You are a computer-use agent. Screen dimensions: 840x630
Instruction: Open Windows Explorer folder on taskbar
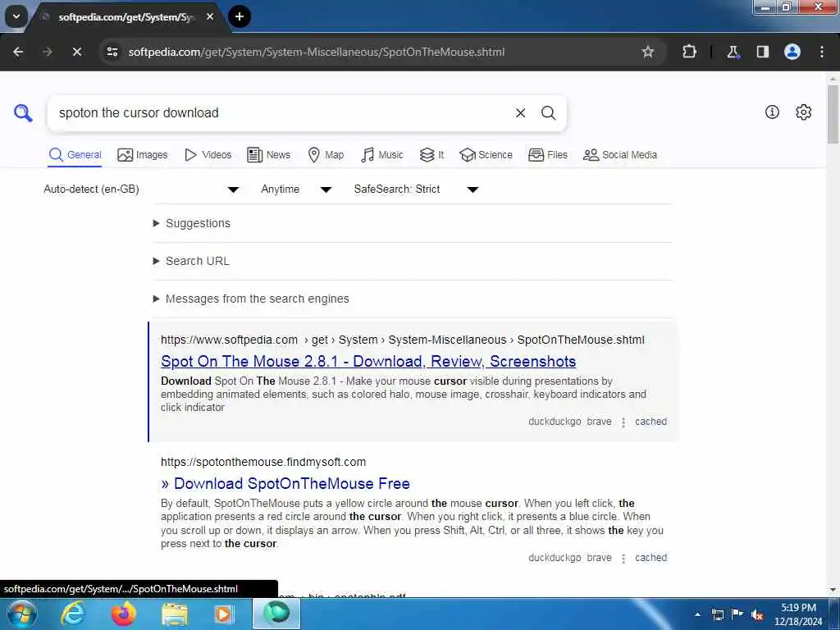point(175,614)
